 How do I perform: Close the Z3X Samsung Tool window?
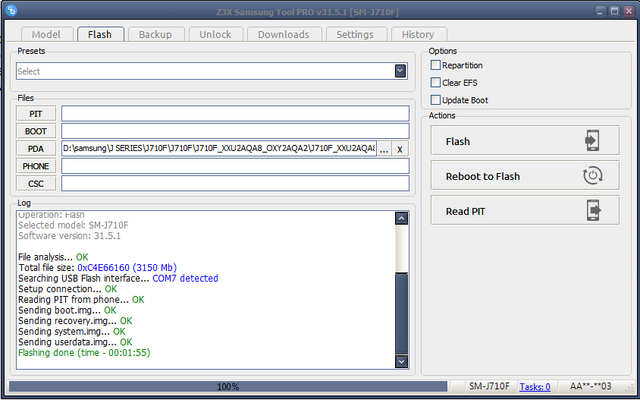click(629, 11)
